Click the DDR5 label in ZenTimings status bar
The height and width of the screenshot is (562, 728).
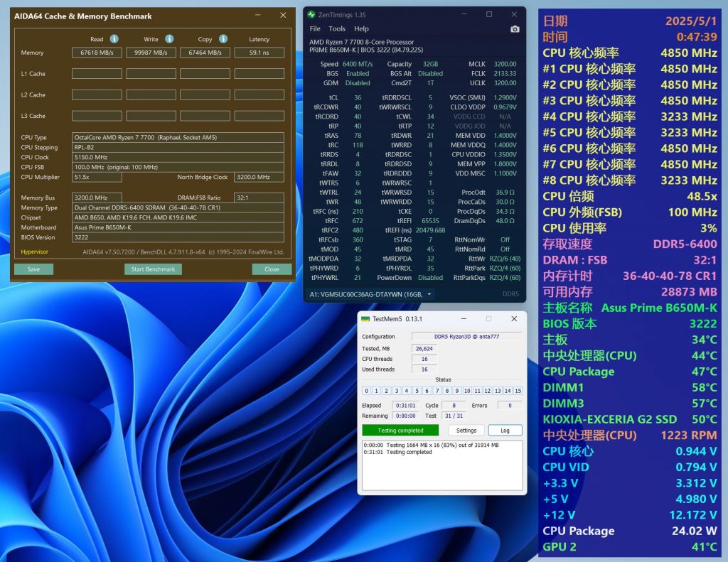(x=510, y=293)
